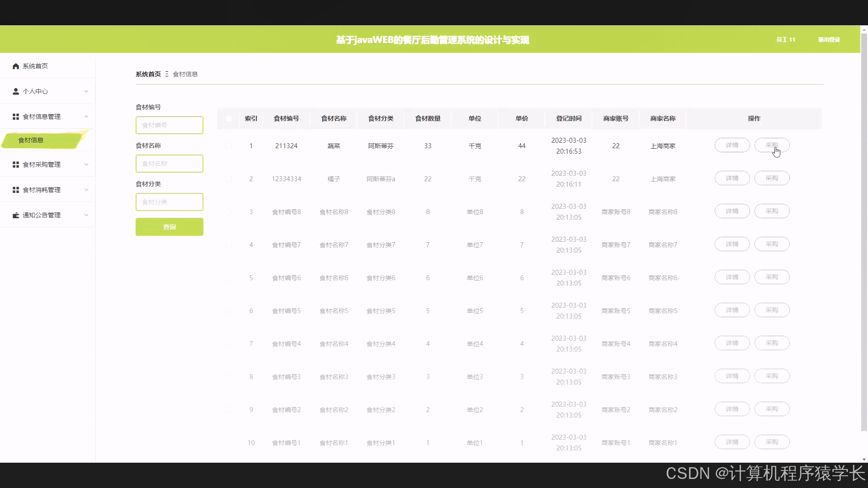Viewport: 868px width, 488px height.
Task: Click the grid icon beside 食材信息管理
Action: tap(16, 117)
